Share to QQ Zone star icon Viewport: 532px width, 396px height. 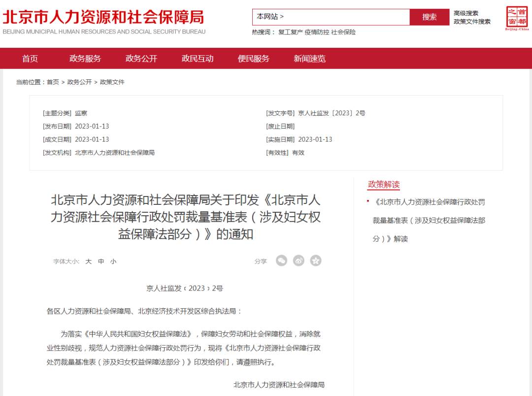click(316, 261)
